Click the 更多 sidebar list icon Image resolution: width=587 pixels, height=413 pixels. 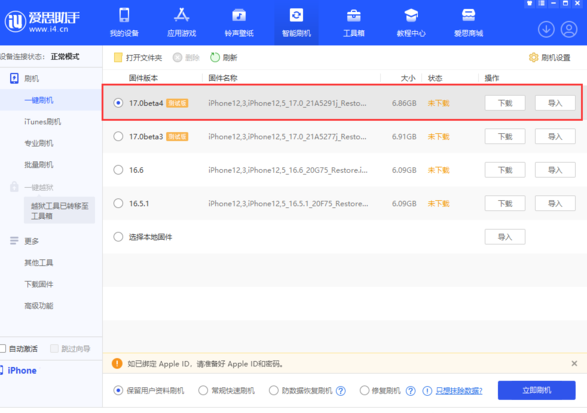pyautogui.click(x=14, y=240)
